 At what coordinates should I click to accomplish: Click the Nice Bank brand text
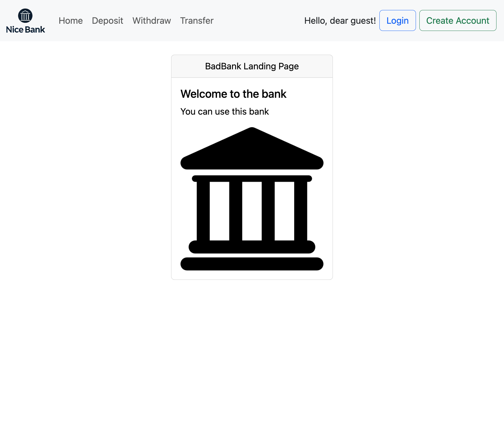coord(25,30)
